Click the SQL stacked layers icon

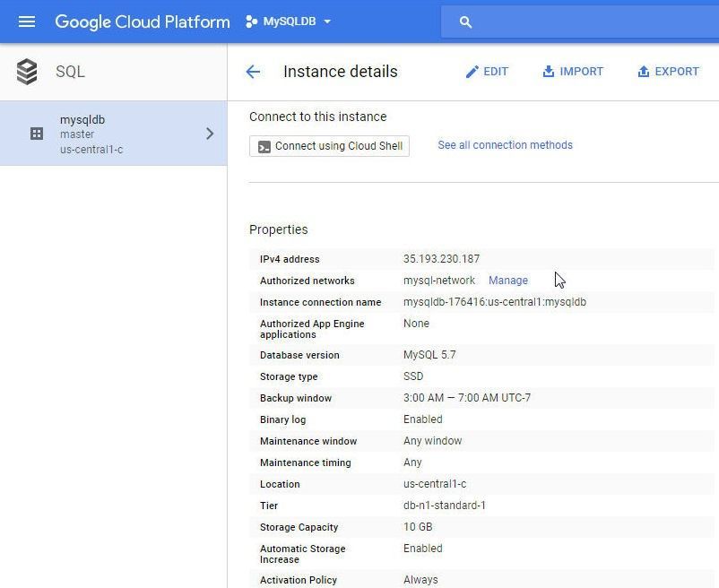pos(27,72)
